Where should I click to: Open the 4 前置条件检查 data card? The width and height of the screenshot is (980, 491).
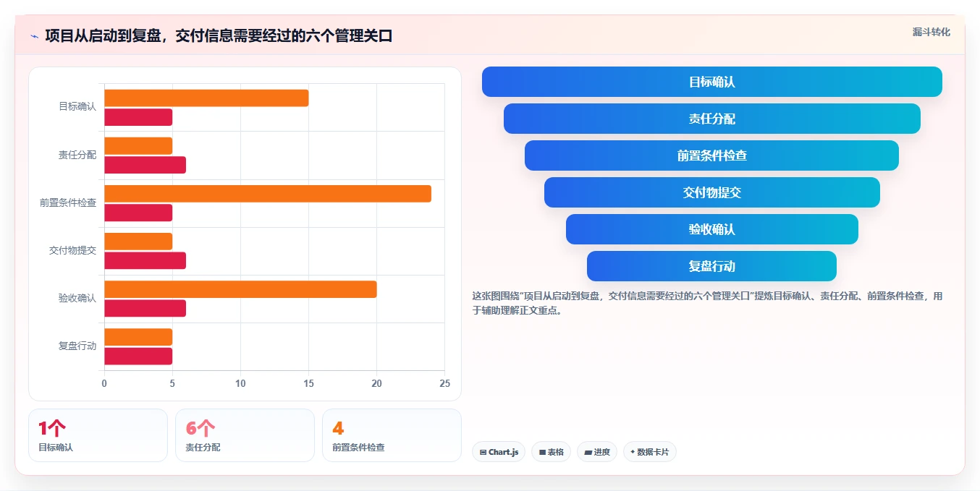tap(392, 435)
